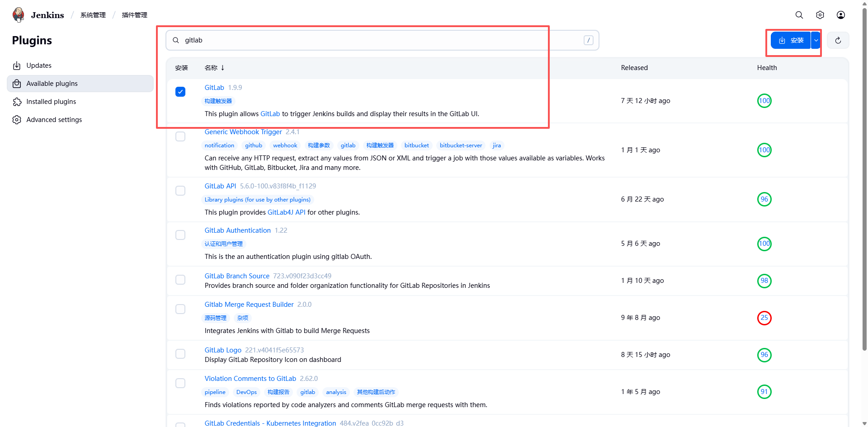Go to Advanced settings in sidebar

(54, 120)
